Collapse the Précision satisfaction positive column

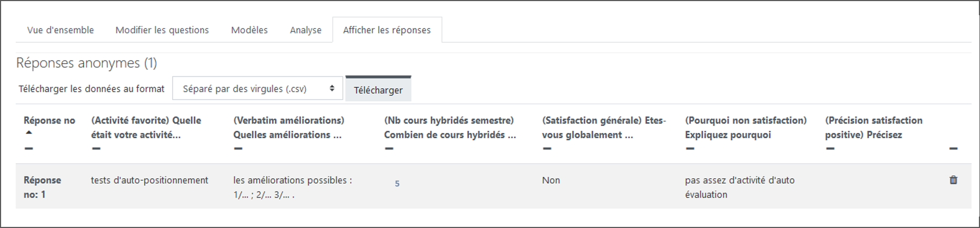830,149
